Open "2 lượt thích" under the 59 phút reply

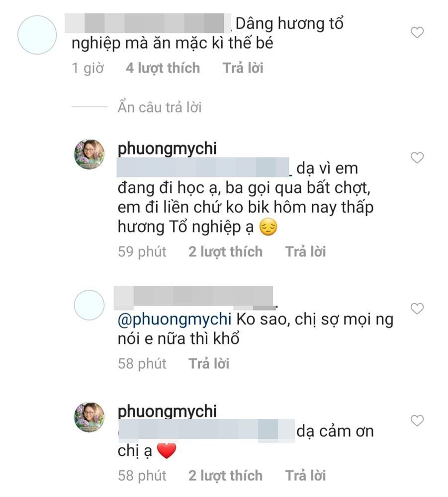(x=225, y=252)
